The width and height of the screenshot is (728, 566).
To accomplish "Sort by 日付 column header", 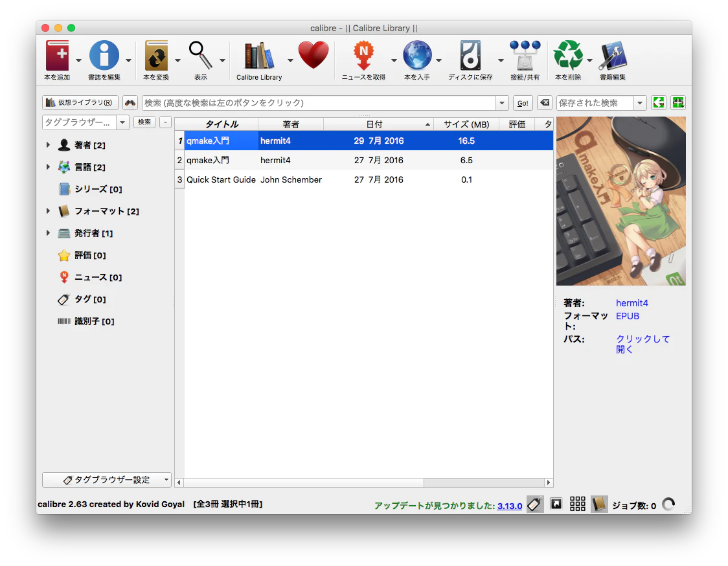I will click(x=378, y=124).
